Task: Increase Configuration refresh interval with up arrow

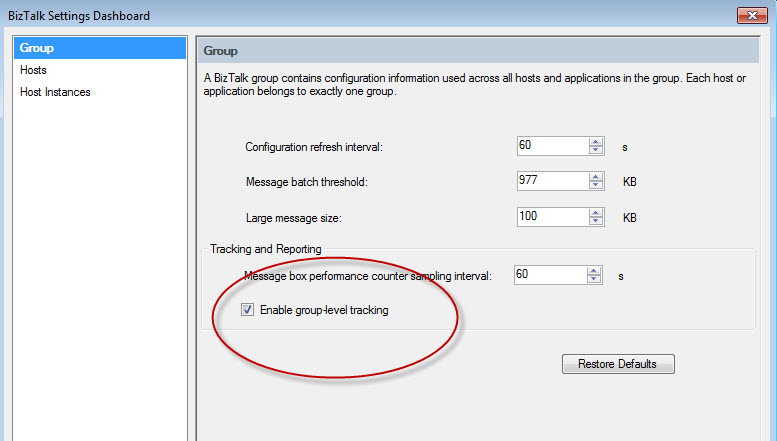Action: 596,141
